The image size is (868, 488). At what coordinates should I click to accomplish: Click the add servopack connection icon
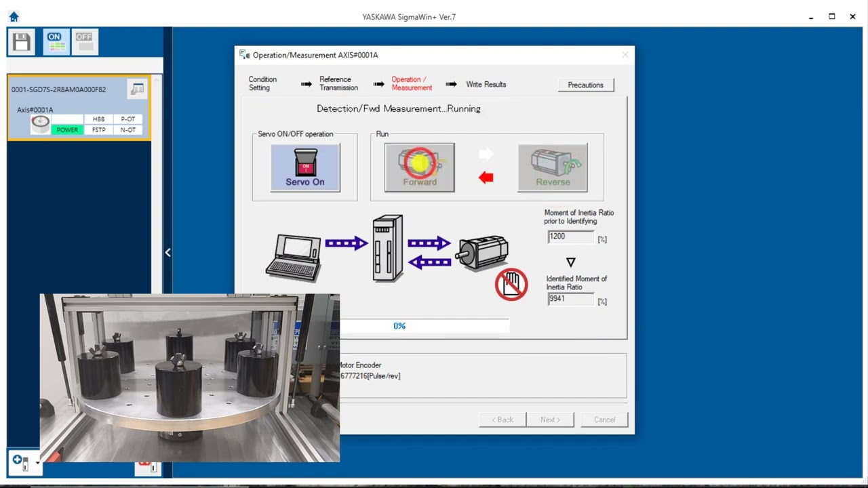coord(20,462)
